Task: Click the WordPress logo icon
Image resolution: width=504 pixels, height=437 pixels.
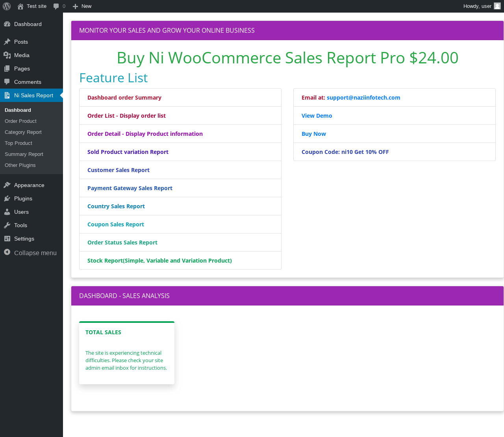Action: point(7,6)
